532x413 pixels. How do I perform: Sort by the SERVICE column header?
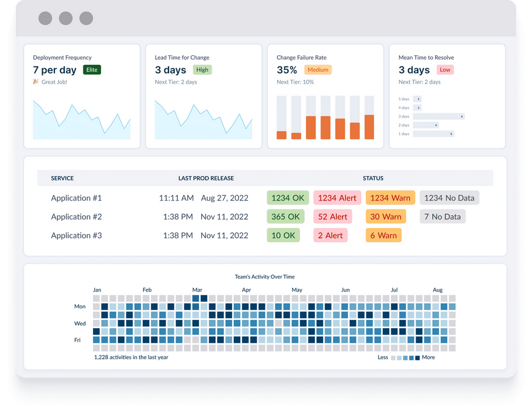point(63,178)
